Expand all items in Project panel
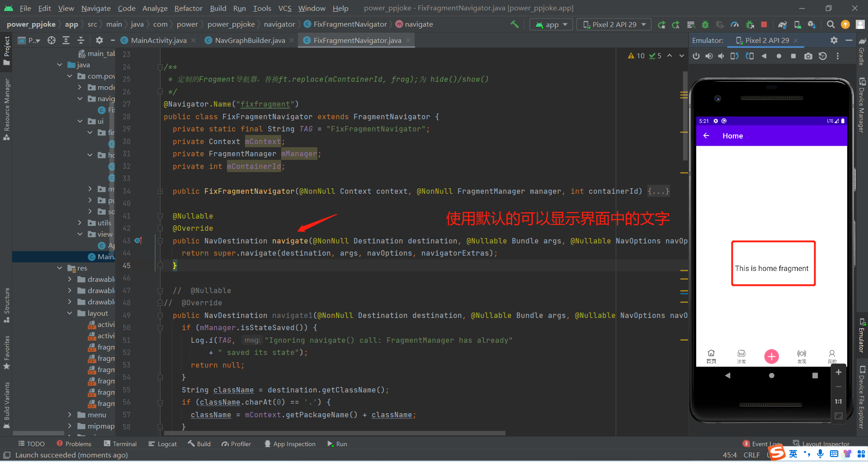The width and height of the screenshot is (868, 462). (x=66, y=40)
